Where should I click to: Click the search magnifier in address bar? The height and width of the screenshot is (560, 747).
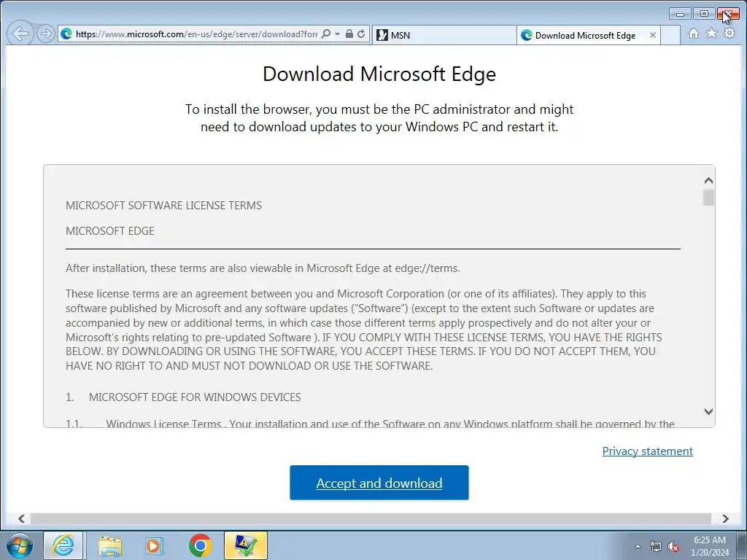(x=326, y=34)
